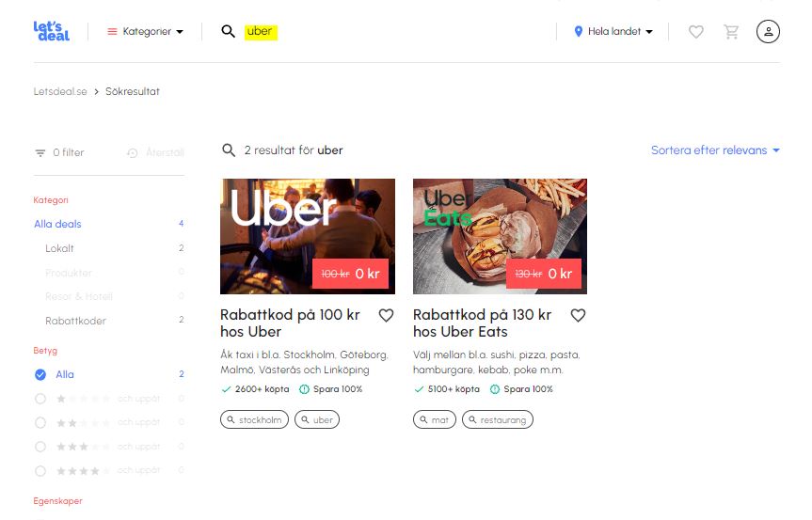The height and width of the screenshot is (520, 812).
Task: Select the one star and up rating
Action: [x=40, y=399]
